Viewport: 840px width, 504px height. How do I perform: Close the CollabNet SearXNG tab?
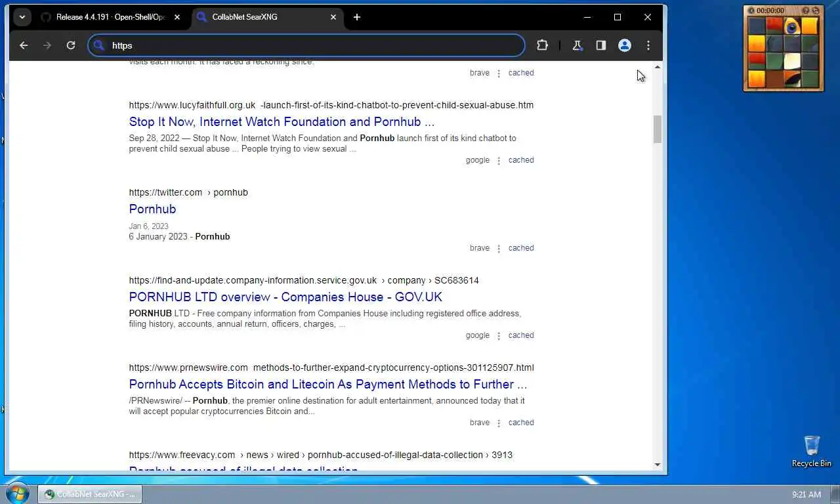click(x=333, y=17)
